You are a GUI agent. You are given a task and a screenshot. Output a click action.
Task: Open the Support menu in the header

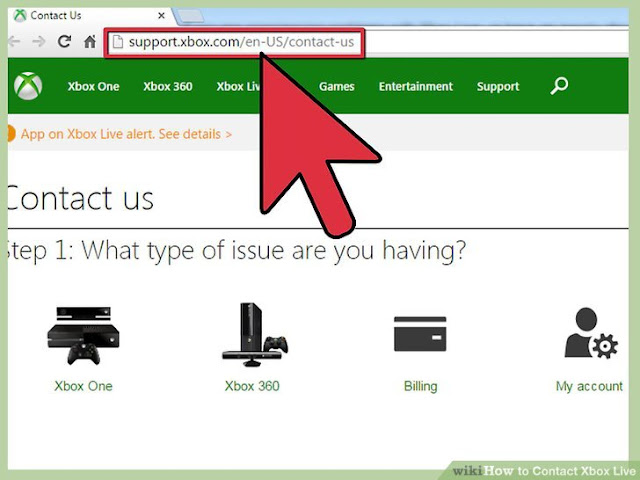coord(498,87)
